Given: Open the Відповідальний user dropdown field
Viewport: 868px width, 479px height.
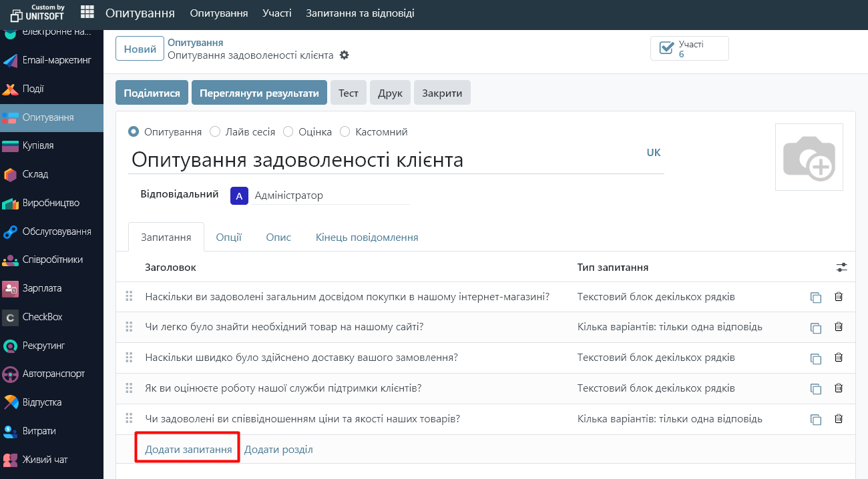Looking at the screenshot, I should (x=331, y=195).
